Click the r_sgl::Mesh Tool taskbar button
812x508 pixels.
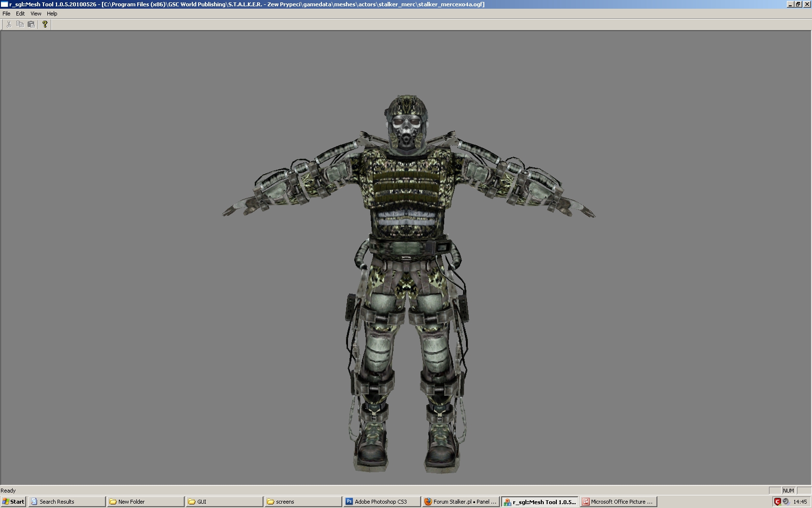click(540, 502)
